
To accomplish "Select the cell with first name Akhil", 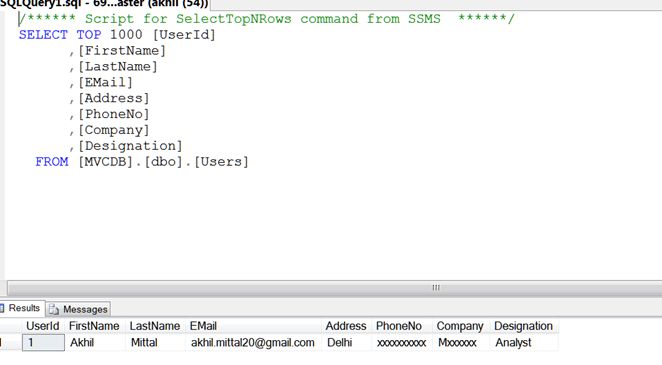I will [x=95, y=342].
